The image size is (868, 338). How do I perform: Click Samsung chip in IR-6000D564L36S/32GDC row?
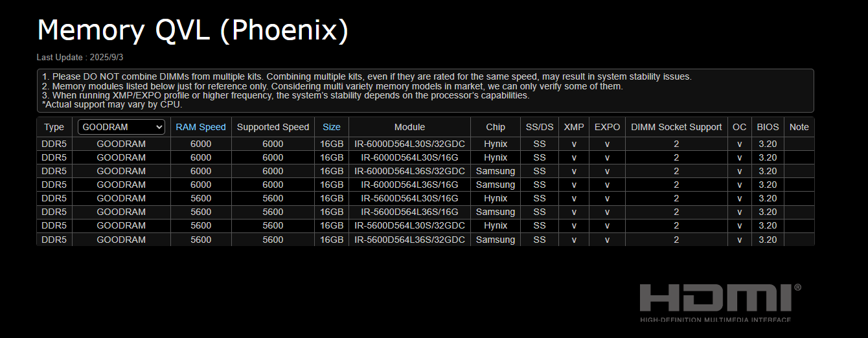click(496, 171)
